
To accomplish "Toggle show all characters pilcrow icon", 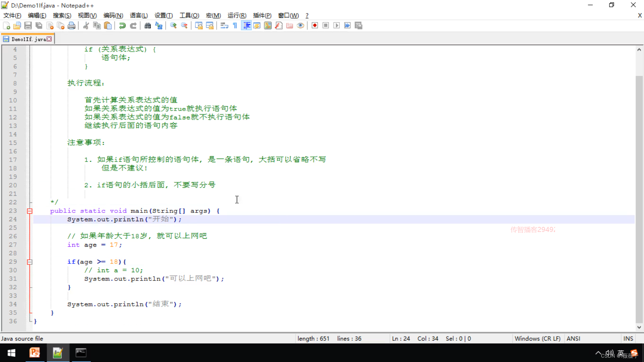I will pyautogui.click(x=235, y=25).
